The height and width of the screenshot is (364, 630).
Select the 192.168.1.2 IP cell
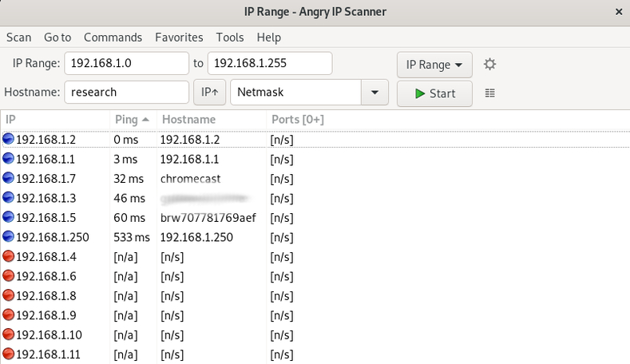[46, 140]
